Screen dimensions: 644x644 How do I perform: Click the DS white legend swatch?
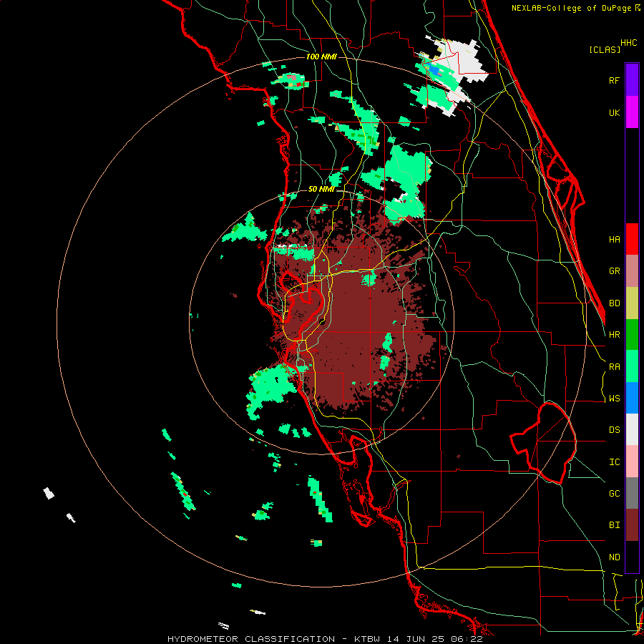(x=632, y=429)
